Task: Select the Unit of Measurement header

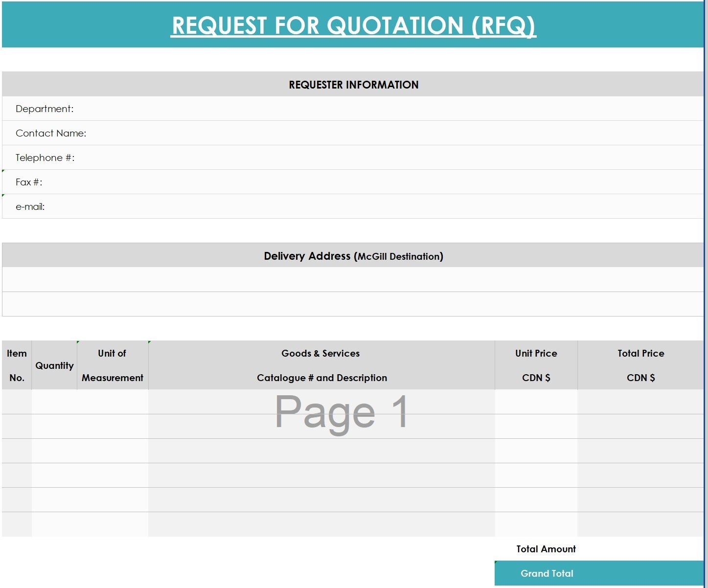Action: coord(113,365)
